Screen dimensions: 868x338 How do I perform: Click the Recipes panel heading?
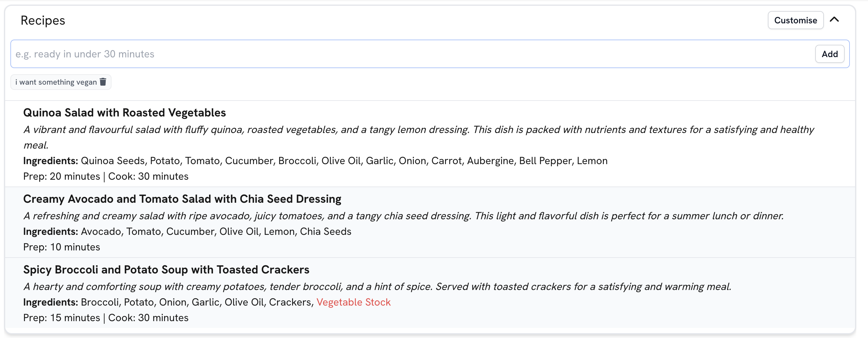[x=43, y=20]
